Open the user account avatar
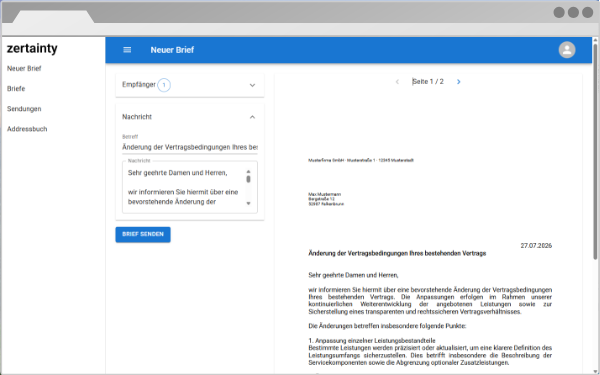Viewport: 600px width, 375px height. (567, 50)
